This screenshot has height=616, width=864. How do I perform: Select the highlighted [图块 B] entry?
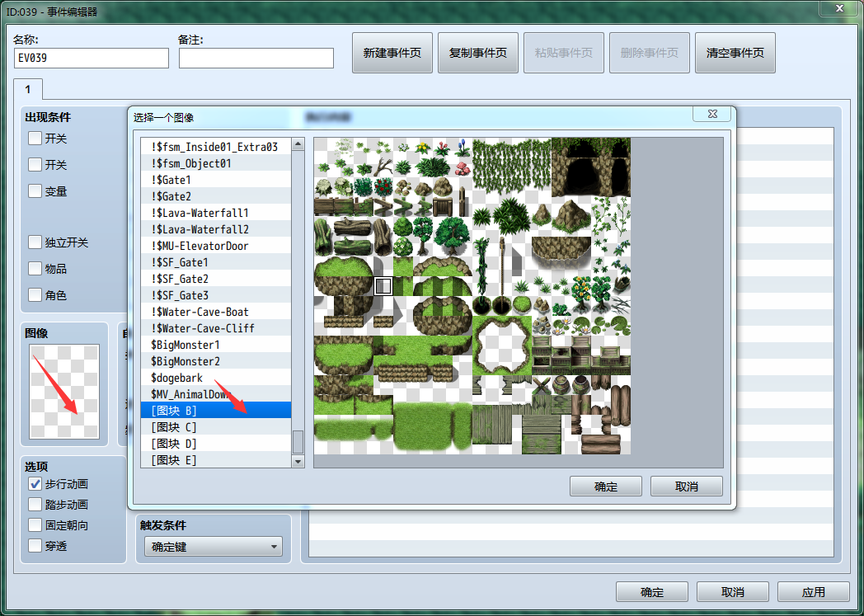pos(216,411)
